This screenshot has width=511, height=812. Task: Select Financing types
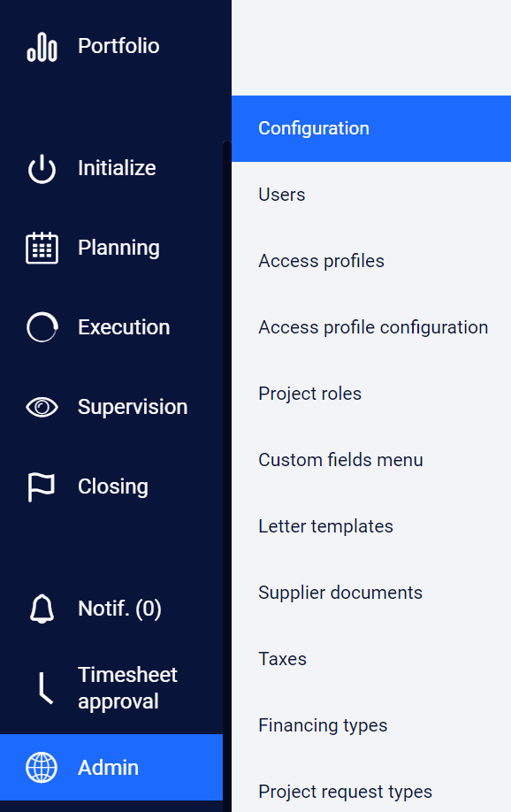[x=323, y=725]
